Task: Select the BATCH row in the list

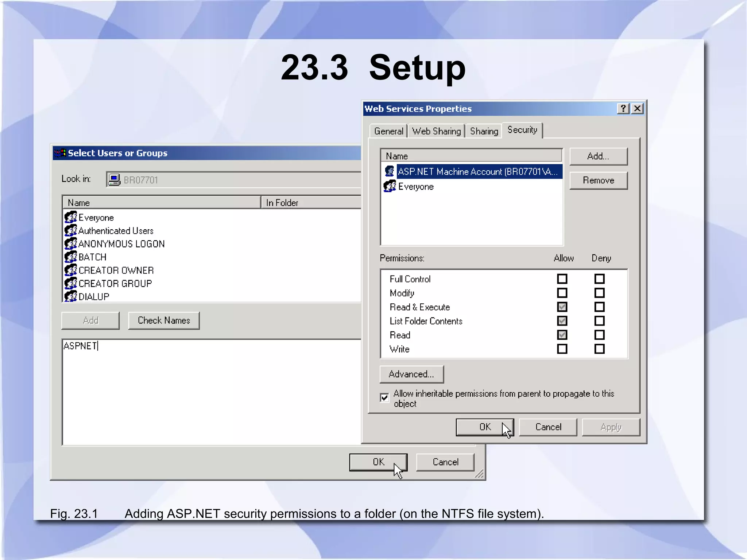Action: [92, 257]
